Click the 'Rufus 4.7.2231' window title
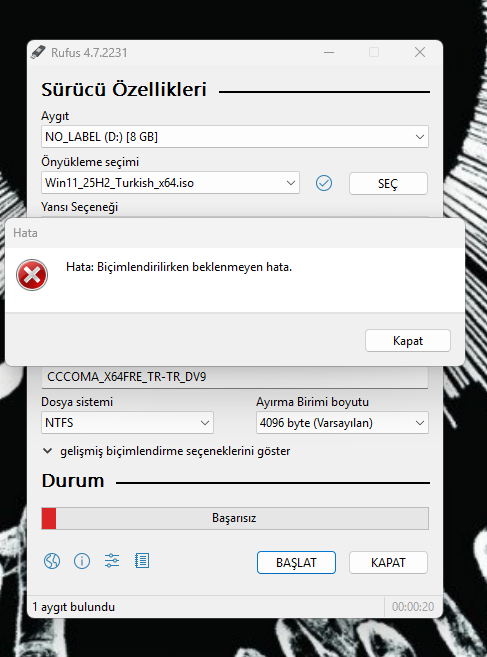 click(x=89, y=53)
